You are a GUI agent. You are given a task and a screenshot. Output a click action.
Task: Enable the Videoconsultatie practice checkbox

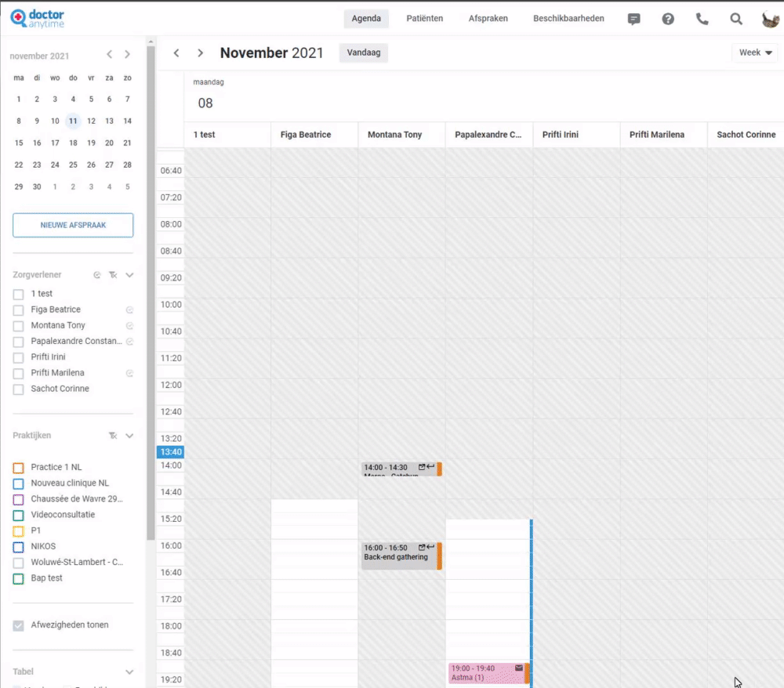click(19, 516)
